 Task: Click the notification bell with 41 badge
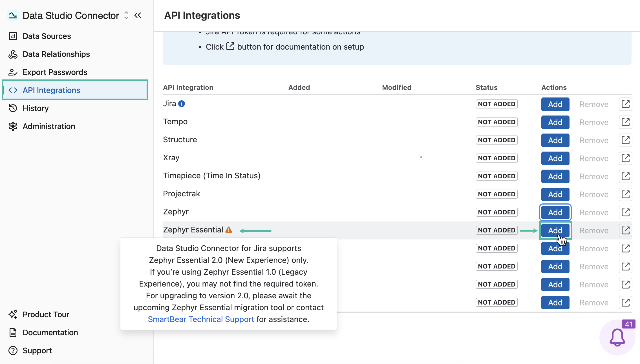pyautogui.click(x=617, y=337)
